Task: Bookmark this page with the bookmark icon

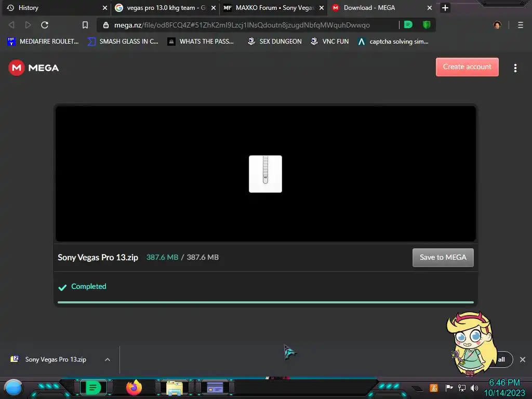Action: [85, 25]
